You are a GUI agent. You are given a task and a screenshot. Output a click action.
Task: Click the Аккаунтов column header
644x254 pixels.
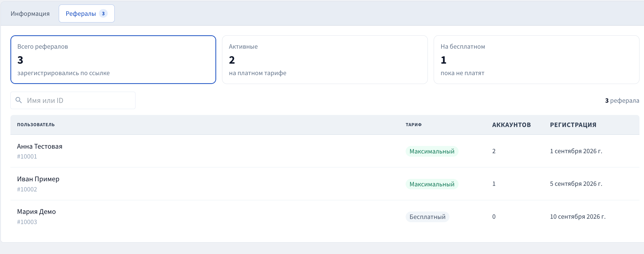[511, 125]
